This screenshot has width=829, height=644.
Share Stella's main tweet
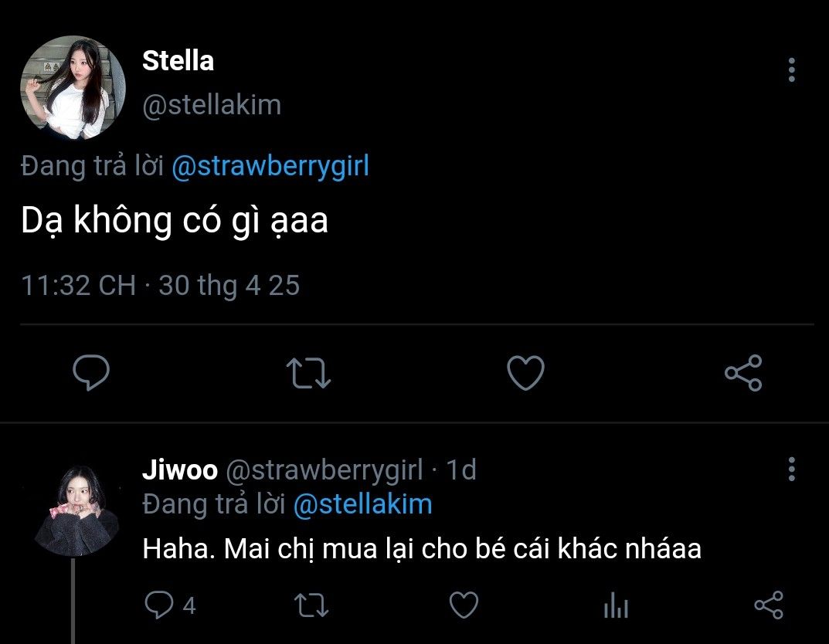[x=743, y=374]
